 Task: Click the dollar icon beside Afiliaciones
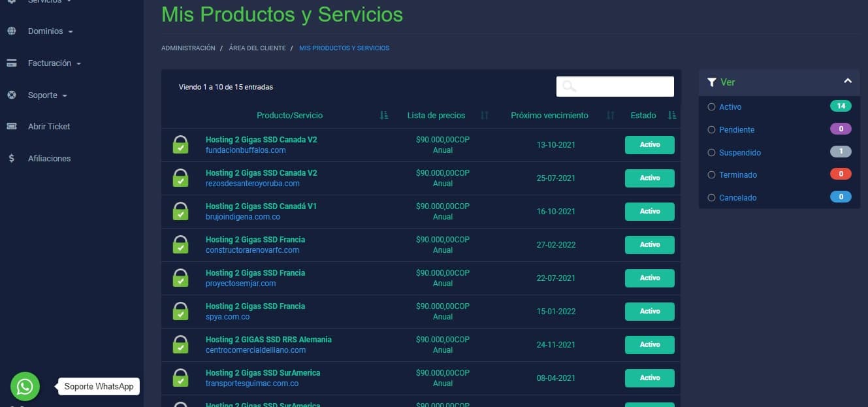11,159
